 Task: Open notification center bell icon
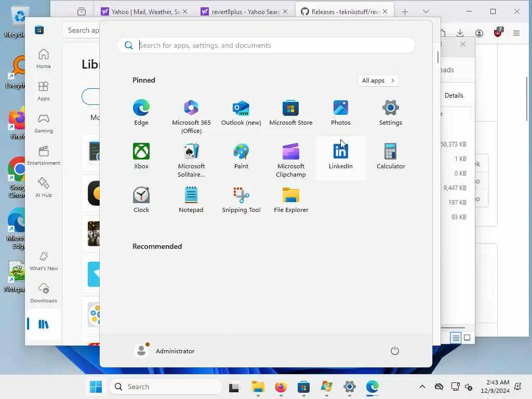(x=518, y=387)
